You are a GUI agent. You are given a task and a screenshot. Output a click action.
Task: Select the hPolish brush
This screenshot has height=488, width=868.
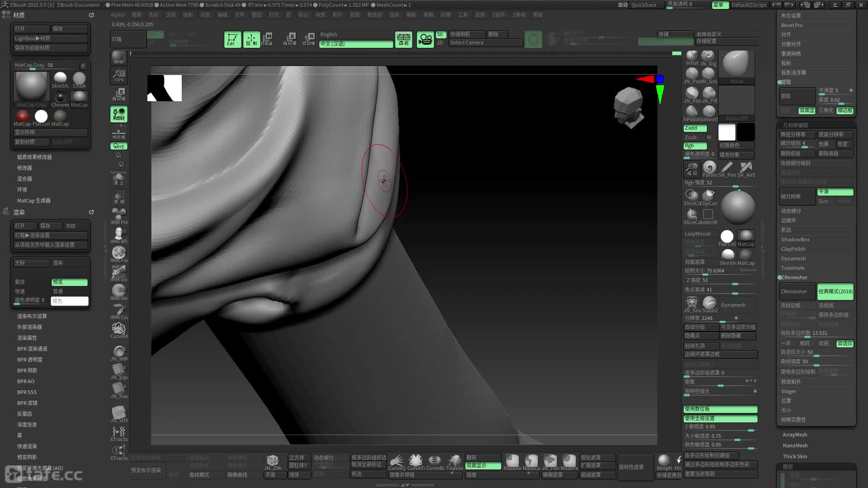click(692, 113)
